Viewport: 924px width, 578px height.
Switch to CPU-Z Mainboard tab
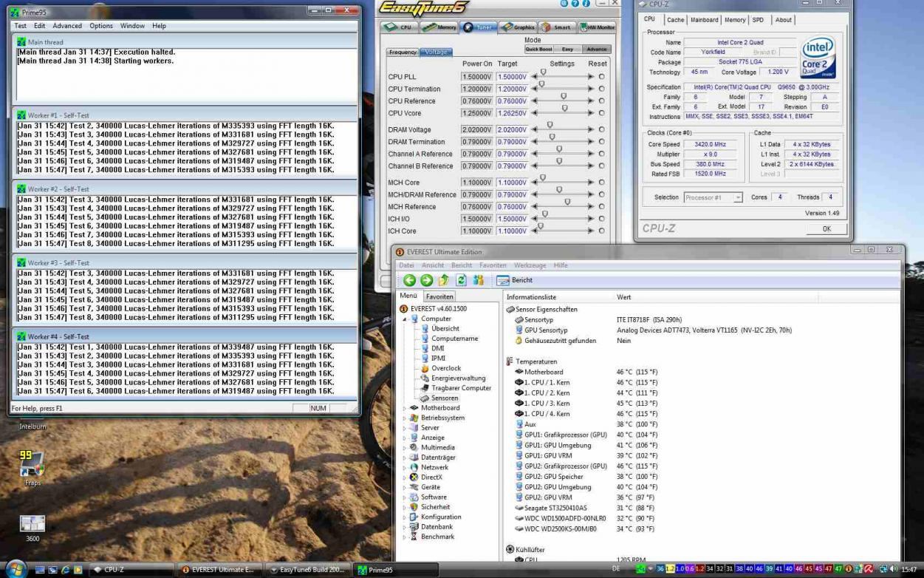pos(704,20)
